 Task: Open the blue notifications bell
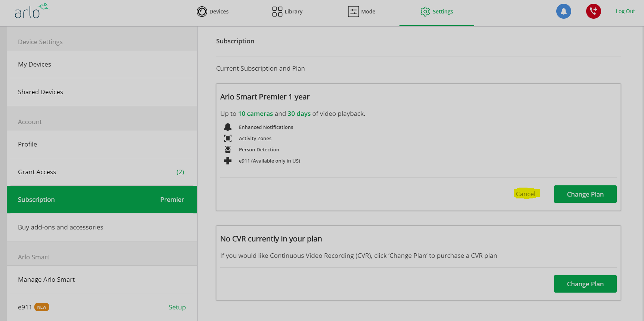563,11
